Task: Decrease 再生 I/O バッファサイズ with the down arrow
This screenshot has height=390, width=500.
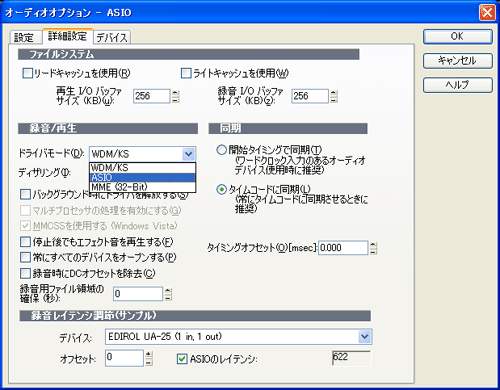Action: tap(176, 100)
